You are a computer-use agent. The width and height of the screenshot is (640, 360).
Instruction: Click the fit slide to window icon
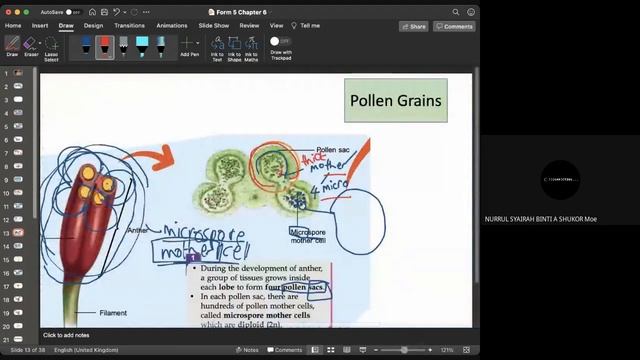pyautogui.click(x=467, y=350)
